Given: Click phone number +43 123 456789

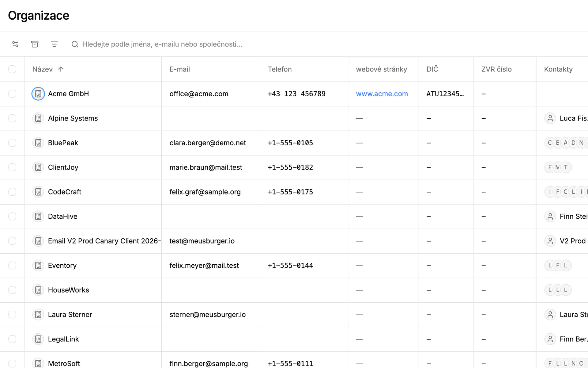Looking at the screenshot, I should point(297,94).
